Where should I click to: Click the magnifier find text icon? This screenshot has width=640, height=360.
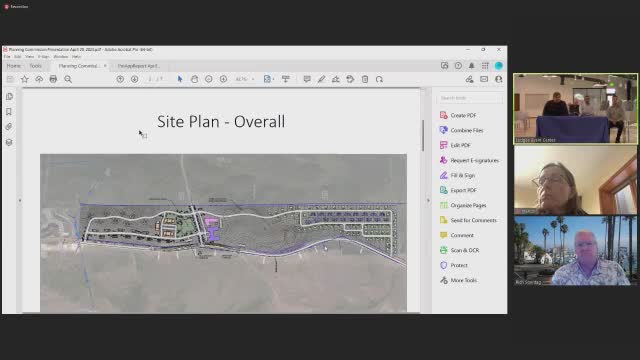tap(68, 79)
